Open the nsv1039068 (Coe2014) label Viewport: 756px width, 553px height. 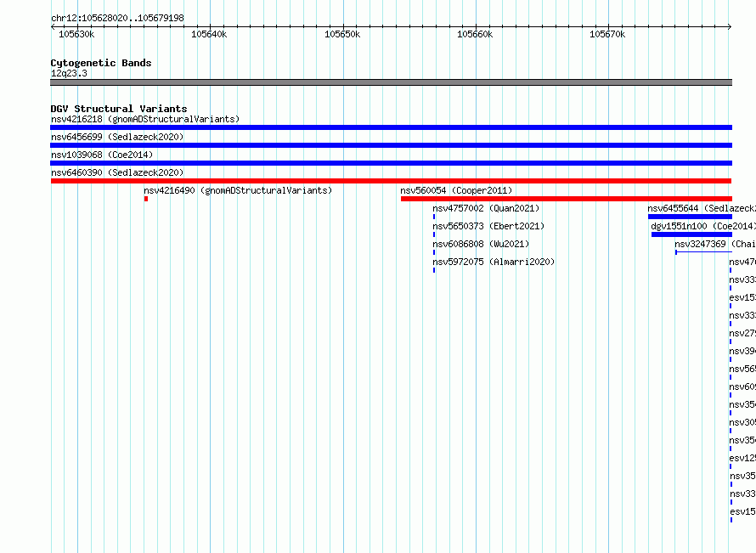coord(102,155)
